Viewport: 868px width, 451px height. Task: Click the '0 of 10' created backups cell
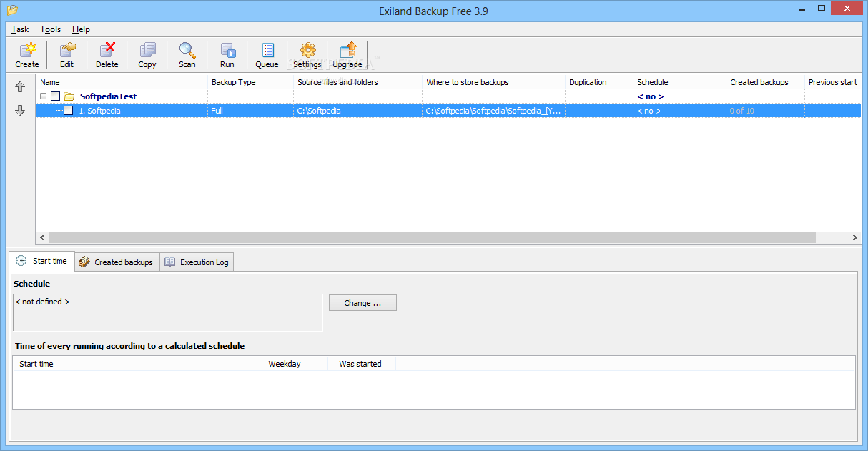(765, 111)
